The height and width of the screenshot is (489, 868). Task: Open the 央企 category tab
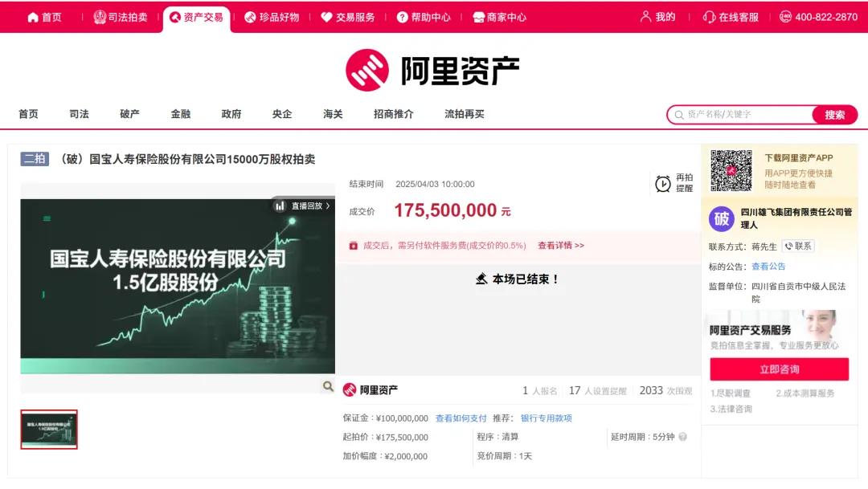coord(282,114)
